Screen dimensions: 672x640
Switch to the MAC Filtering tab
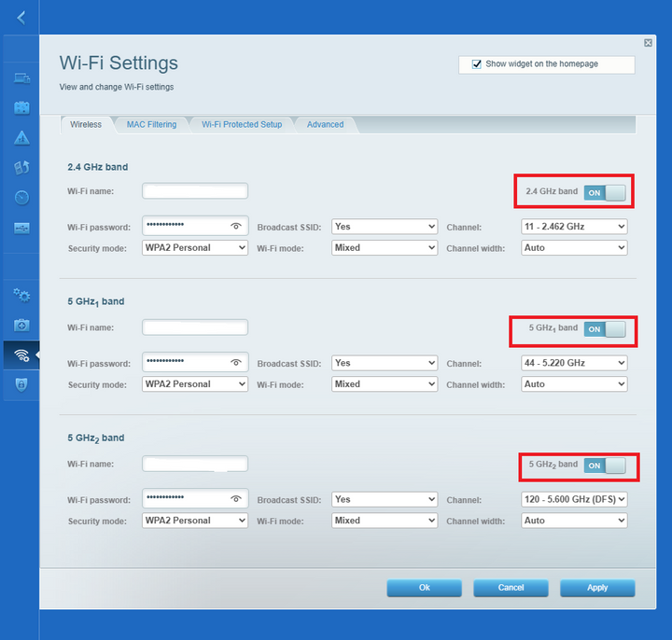click(x=151, y=124)
